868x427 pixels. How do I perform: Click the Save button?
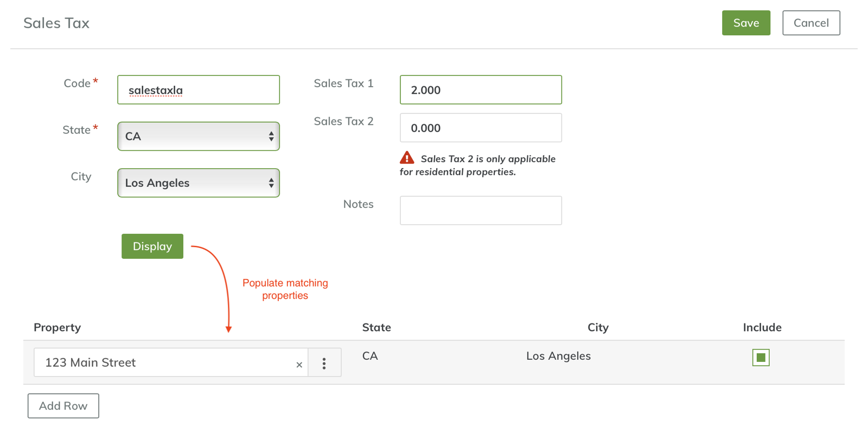(x=745, y=23)
